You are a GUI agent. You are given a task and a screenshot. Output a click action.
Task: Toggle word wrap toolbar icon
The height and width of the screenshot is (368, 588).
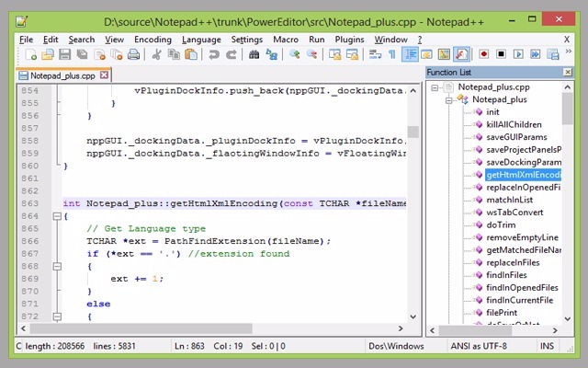coord(375,54)
